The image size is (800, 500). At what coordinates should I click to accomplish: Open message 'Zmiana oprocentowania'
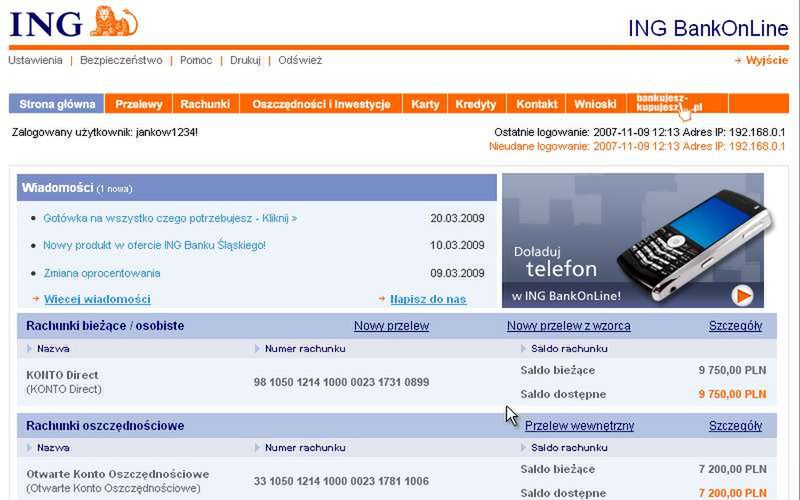click(x=102, y=273)
